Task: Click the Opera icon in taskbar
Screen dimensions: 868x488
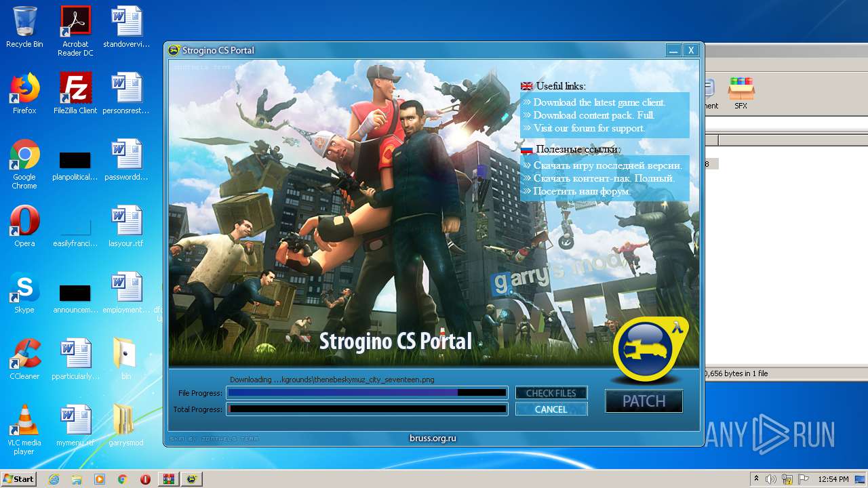Action: (145, 479)
